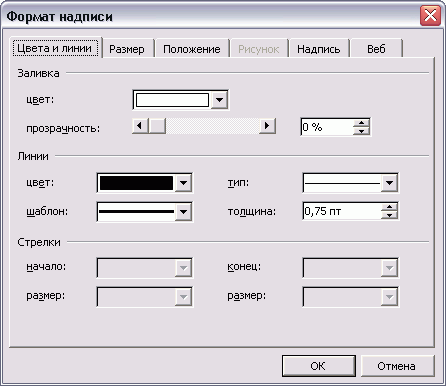Open the line color dropdown arrow

click(183, 183)
